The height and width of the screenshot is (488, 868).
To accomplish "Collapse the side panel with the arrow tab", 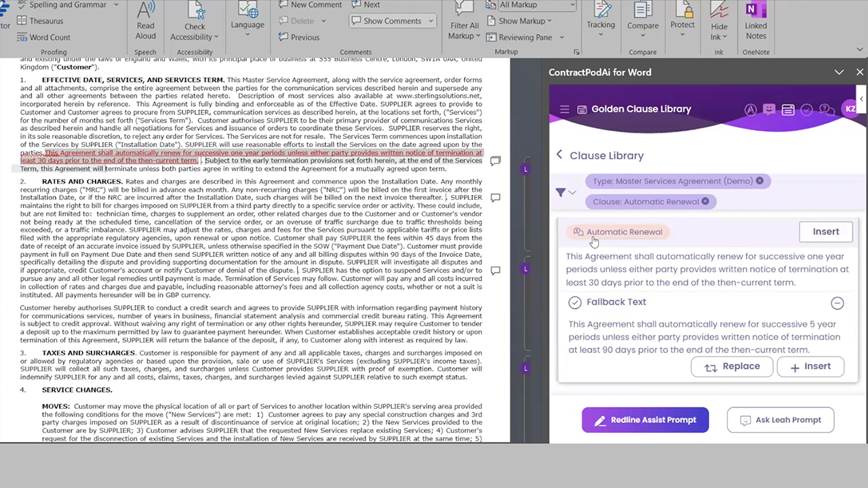I will click(861, 99).
